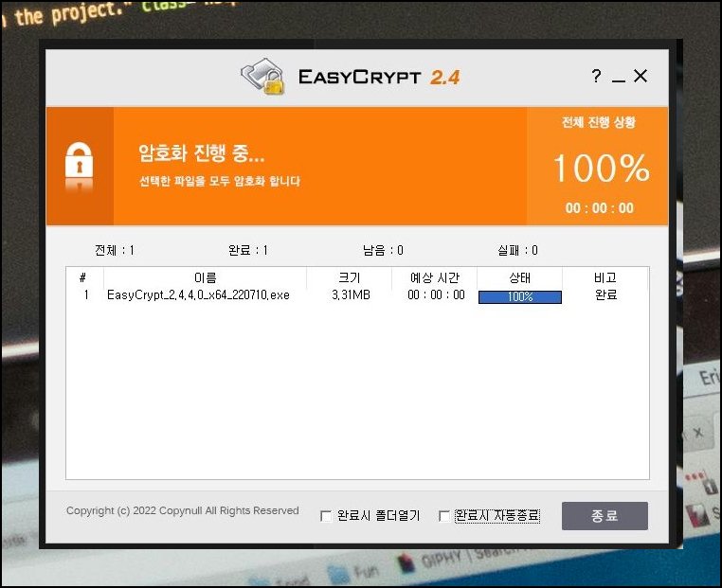
Task: Click the 상태 column header
Action: coord(519,277)
